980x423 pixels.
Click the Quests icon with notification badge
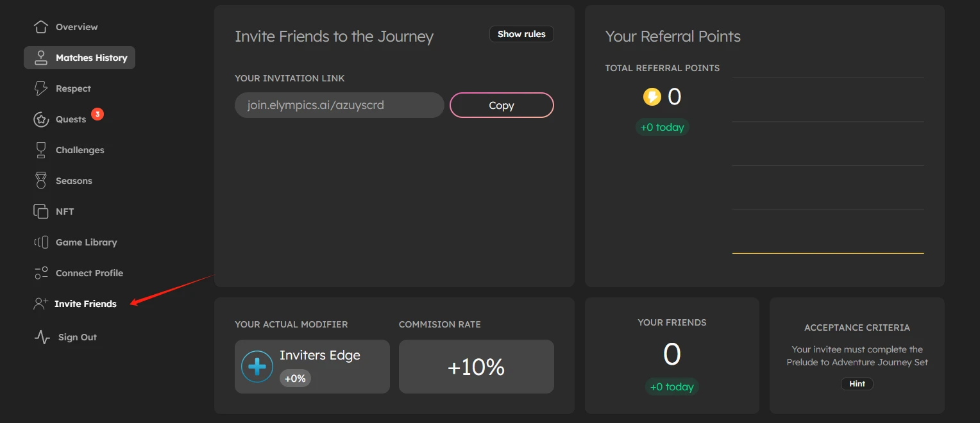[x=40, y=119]
